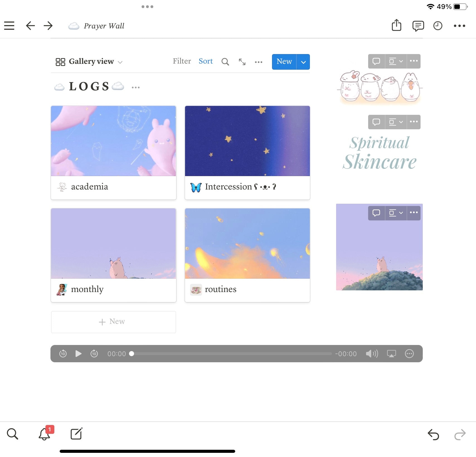Undo the last change
Screen dimensions: 476x457
pos(433,434)
